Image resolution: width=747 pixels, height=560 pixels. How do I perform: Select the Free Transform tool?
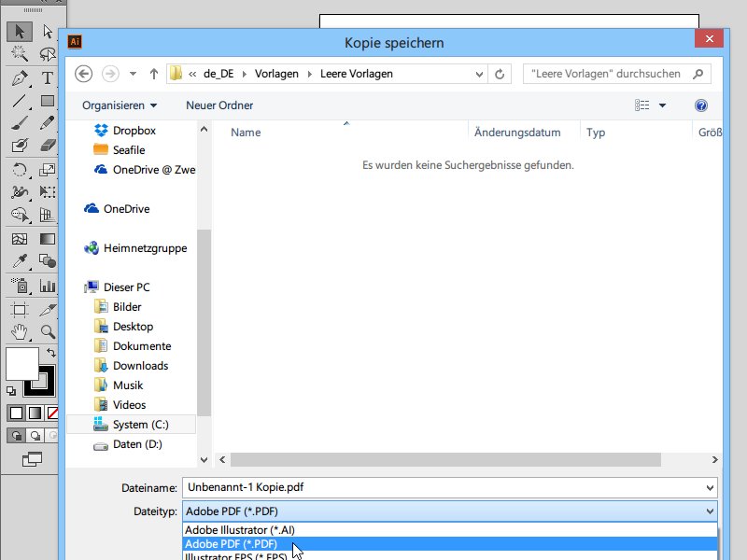[47, 192]
